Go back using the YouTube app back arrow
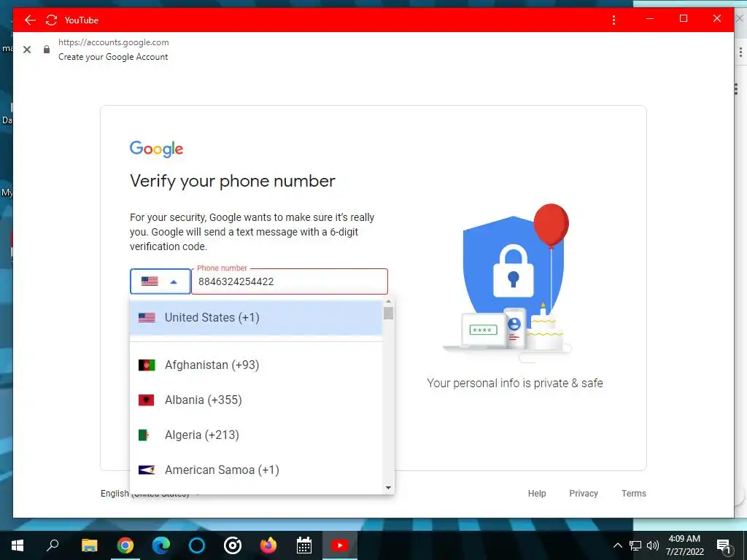747x560 pixels. click(x=30, y=20)
